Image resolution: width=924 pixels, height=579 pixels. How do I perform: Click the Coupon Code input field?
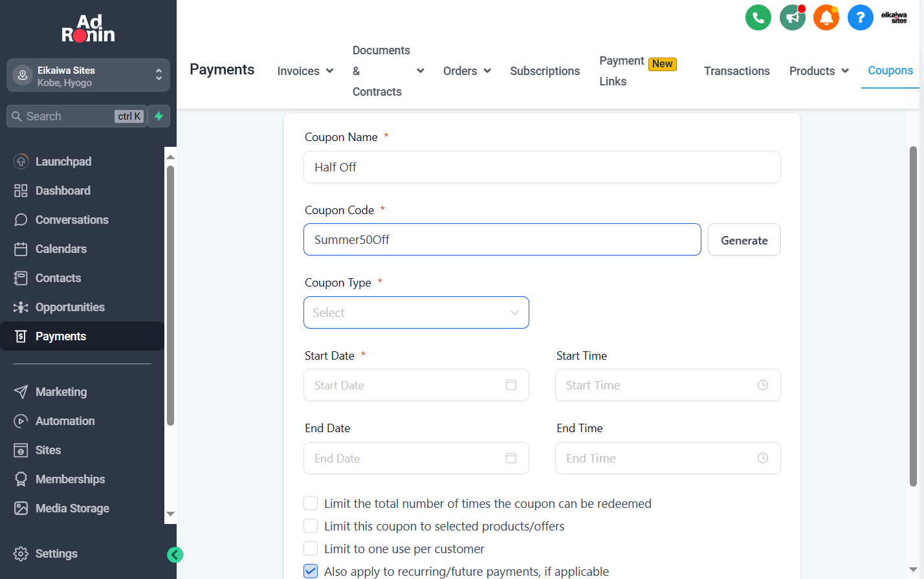coord(502,239)
